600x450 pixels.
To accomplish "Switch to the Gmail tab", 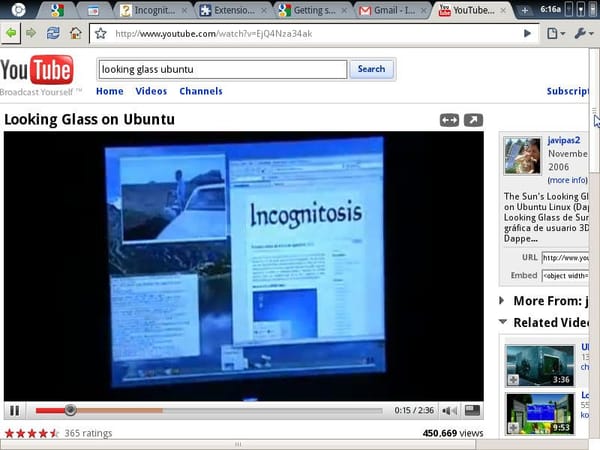I will [x=393, y=10].
